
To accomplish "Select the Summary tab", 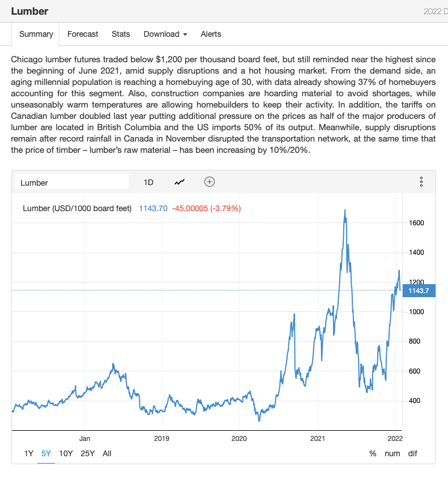I will coord(36,34).
